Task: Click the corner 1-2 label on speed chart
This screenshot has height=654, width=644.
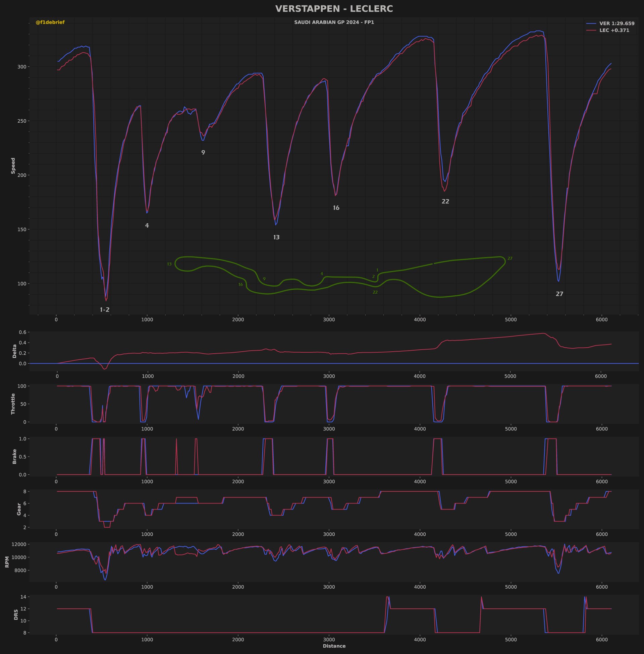Action: pyautogui.click(x=105, y=310)
